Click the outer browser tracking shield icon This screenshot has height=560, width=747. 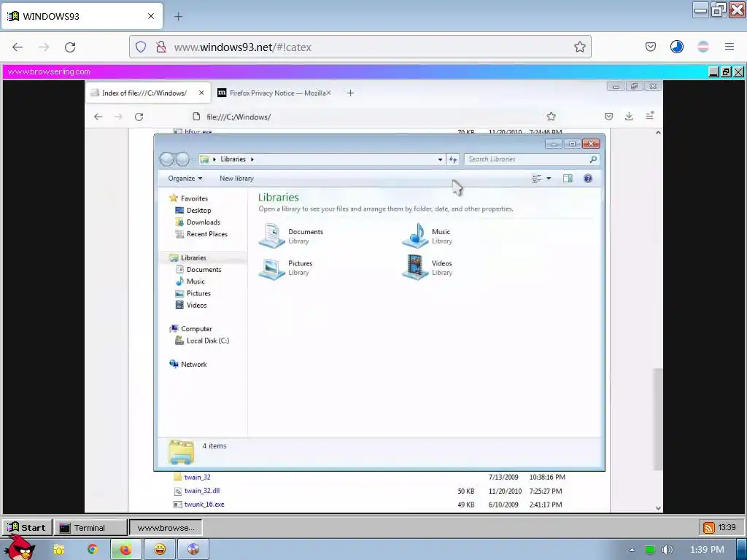[141, 47]
